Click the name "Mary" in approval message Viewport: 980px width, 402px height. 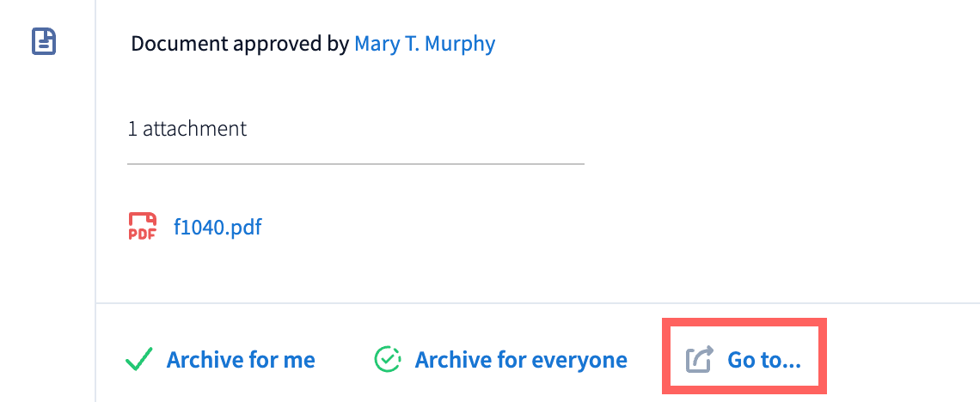(377, 43)
